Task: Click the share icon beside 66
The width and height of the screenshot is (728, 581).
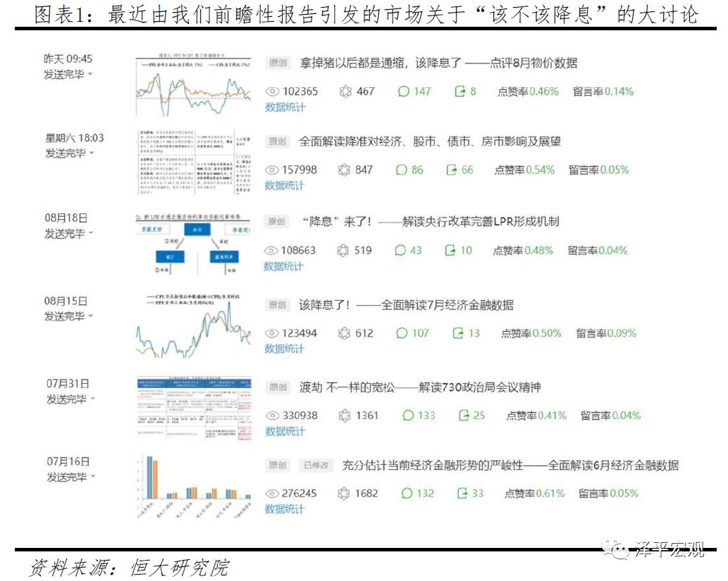Action: [x=451, y=170]
